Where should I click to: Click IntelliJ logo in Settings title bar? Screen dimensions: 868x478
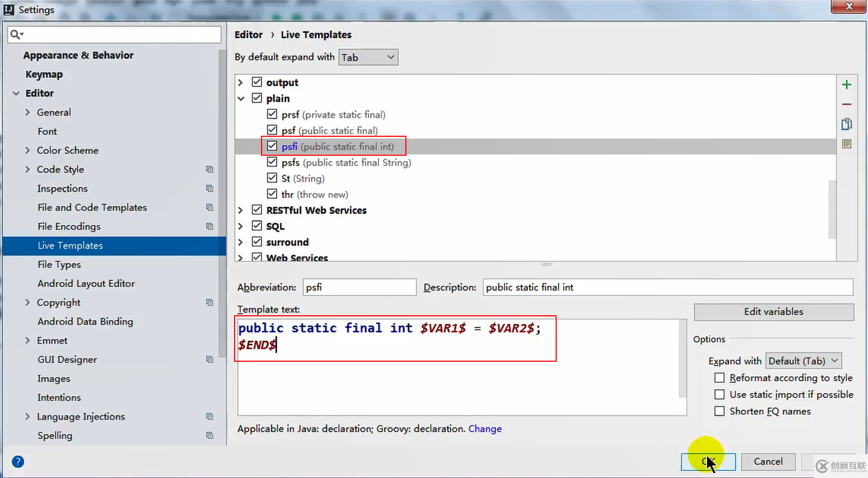tap(9, 9)
